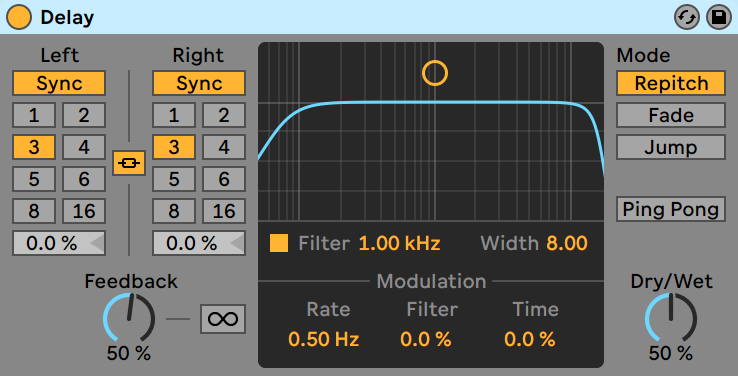
Task: Click the Filter 1.00 kHz frequency value
Action: coord(400,243)
